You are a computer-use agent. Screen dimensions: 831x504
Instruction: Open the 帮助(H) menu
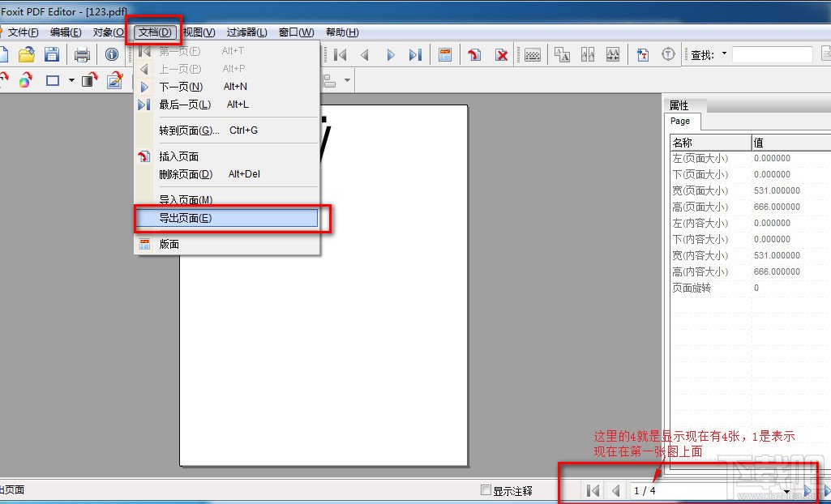pos(342,32)
